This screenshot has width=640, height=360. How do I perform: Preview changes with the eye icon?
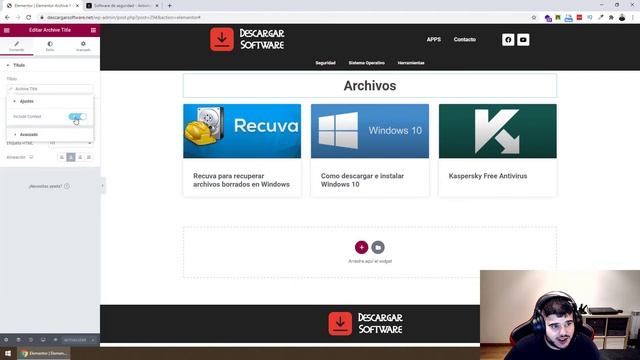55,340
